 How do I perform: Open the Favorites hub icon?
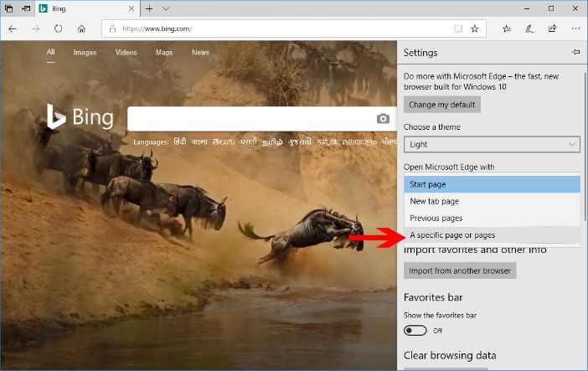(x=507, y=28)
